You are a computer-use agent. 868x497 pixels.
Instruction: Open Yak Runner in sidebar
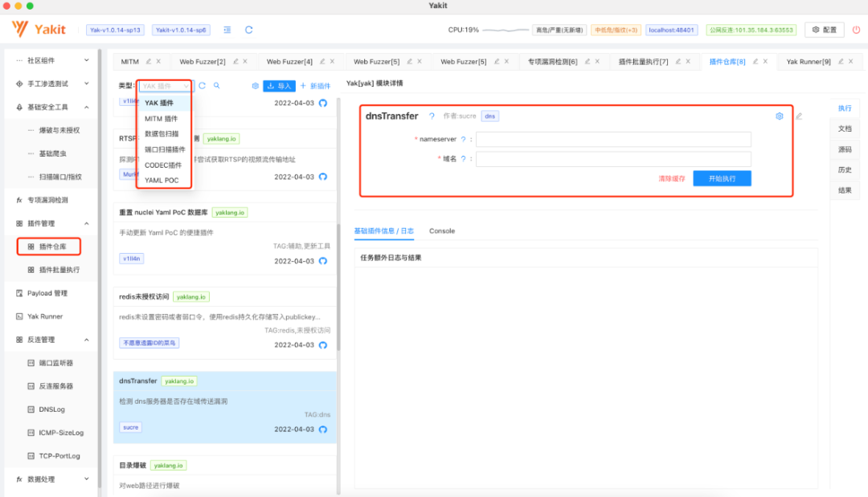pyautogui.click(x=45, y=316)
